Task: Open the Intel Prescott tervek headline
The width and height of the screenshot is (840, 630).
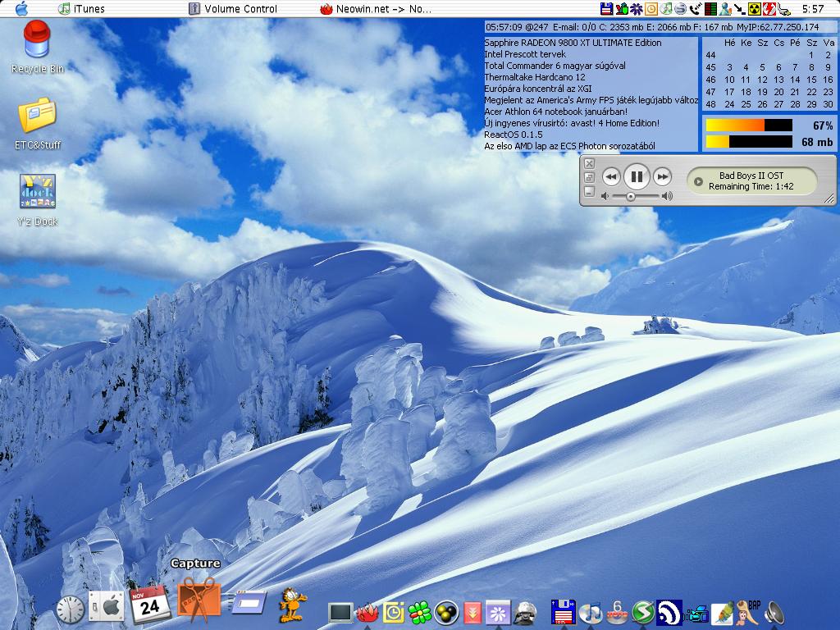Action: (x=525, y=54)
